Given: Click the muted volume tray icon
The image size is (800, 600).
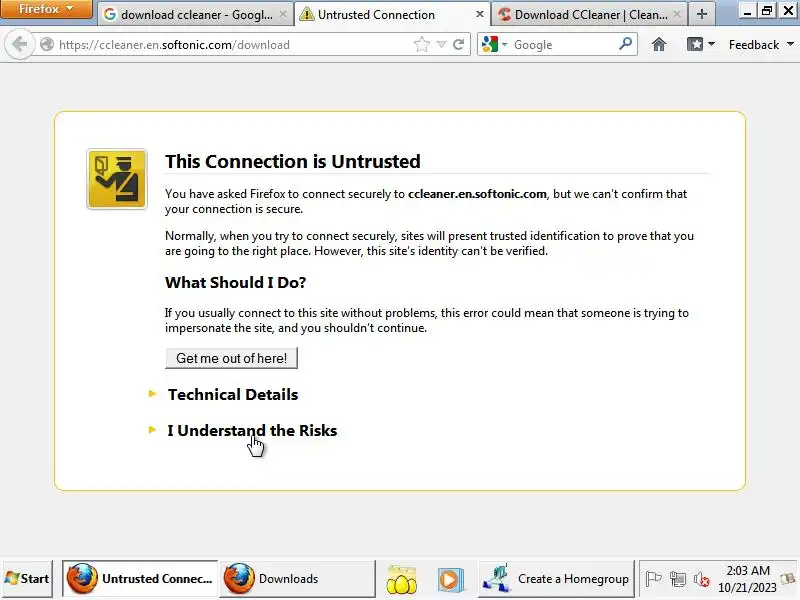Looking at the screenshot, I should point(702,579).
